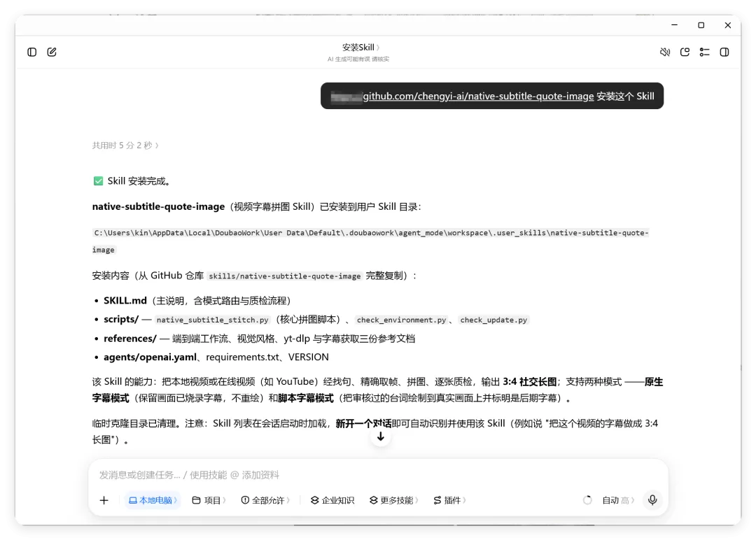Viewport: 756px width, 540px height.
Task: Open the share/export icon in the header
Action: click(685, 52)
